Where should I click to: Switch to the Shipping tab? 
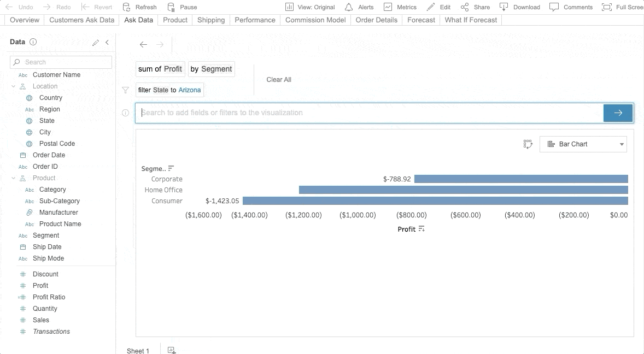(x=211, y=20)
